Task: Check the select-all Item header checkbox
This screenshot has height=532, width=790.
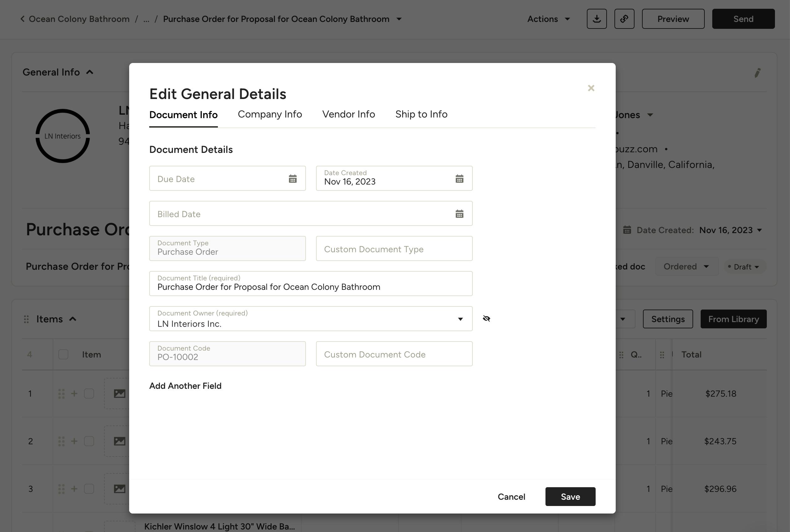Action: [63, 355]
